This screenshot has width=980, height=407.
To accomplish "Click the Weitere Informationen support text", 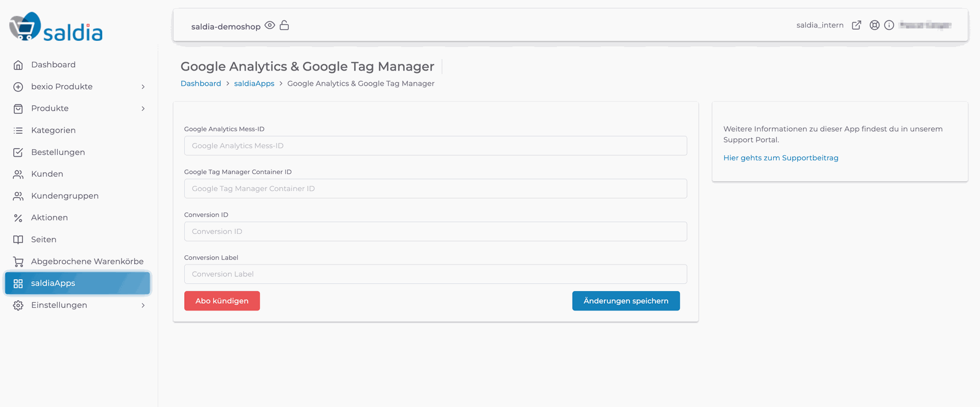I will point(833,134).
